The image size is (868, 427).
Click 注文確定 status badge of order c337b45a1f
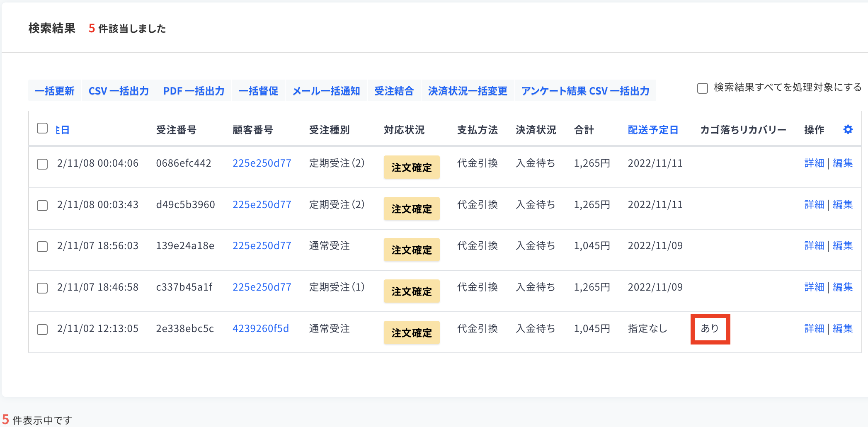[412, 291]
